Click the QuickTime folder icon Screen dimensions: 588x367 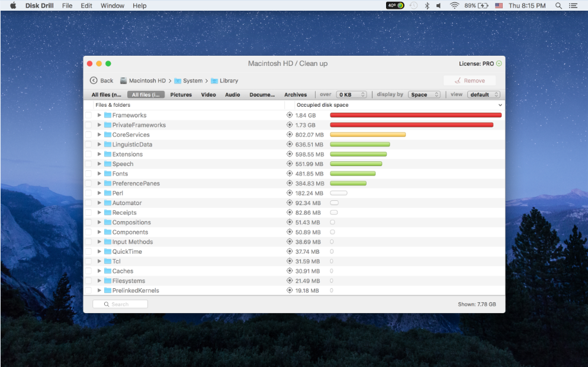coord(108,251)
